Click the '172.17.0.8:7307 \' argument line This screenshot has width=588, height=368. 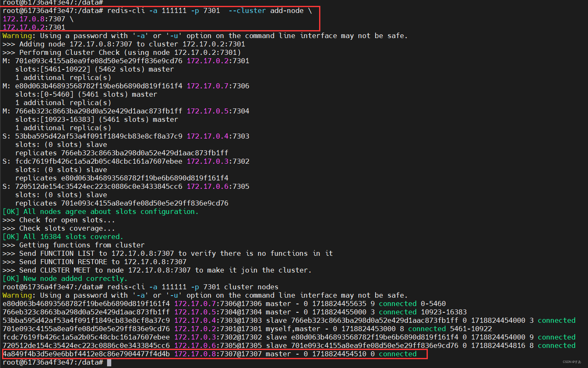coord(38,19)
